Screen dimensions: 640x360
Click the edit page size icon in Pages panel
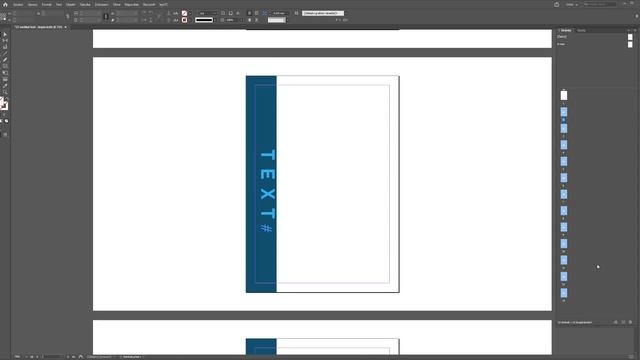point(616,322)
